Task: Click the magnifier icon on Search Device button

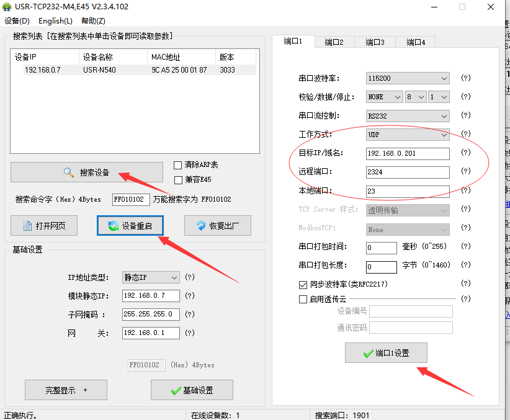Action: click(68, 172)
